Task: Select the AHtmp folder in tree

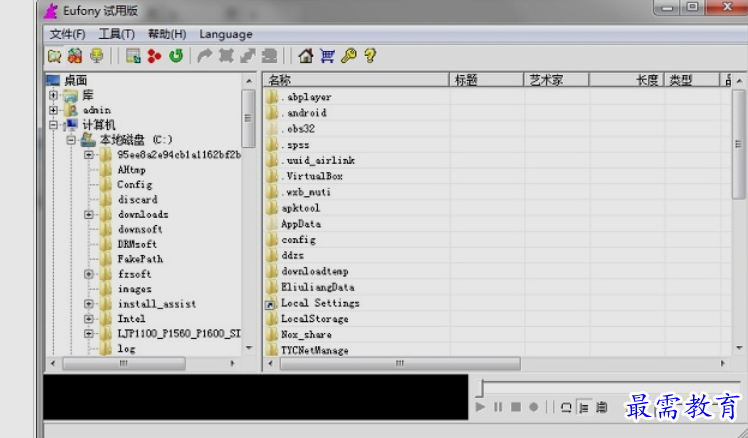Action: (132, 169)
